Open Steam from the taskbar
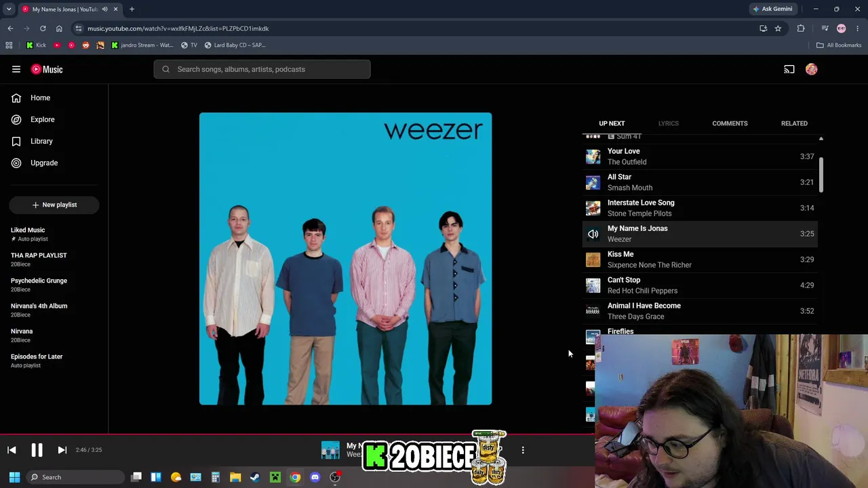 [x=255, y=477]
